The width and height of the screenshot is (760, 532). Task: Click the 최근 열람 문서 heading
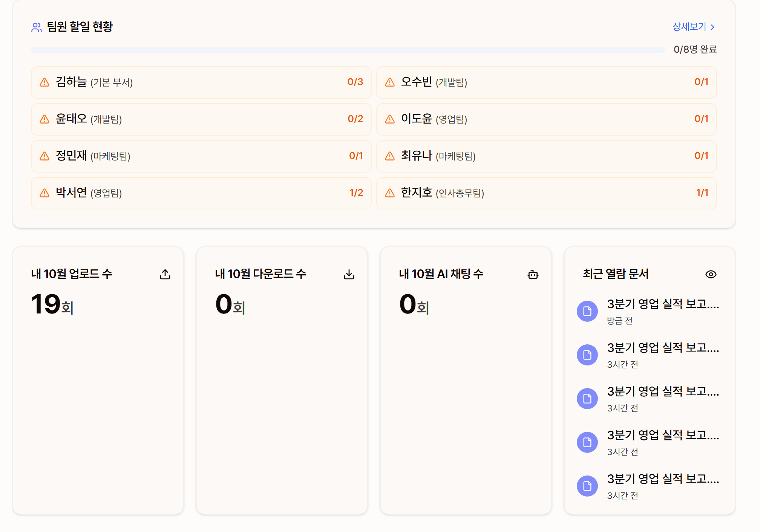click(x=616, y=274)
